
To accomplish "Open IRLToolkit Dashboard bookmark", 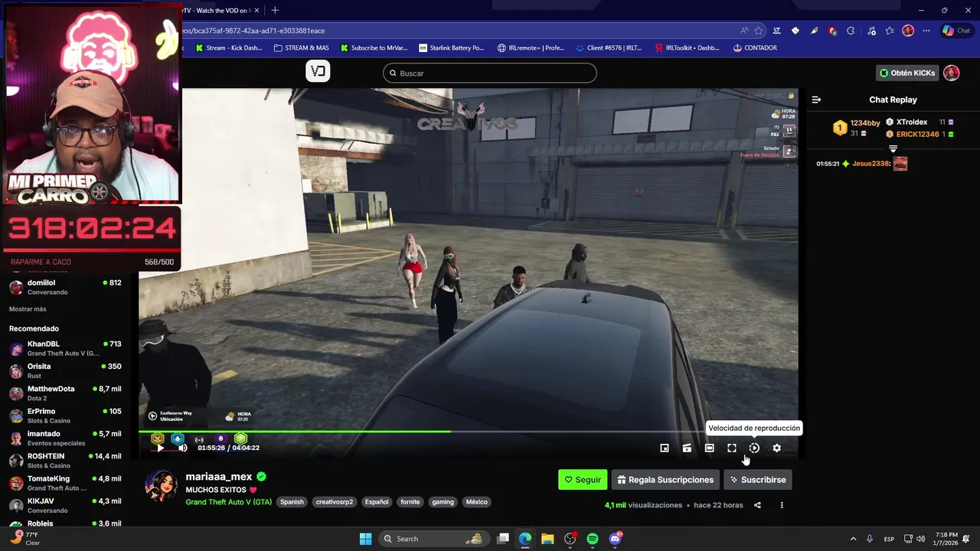I will [x=688, y=47].
